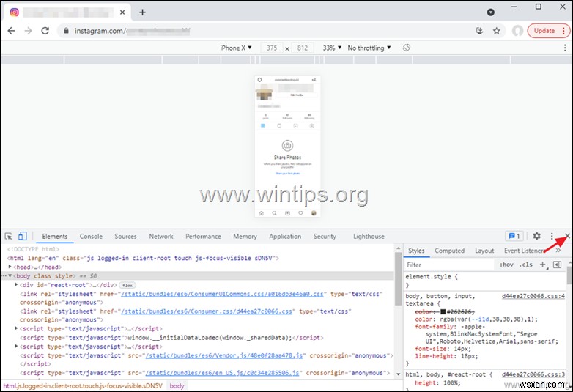Open the 33% zoom dropdown

332,48
